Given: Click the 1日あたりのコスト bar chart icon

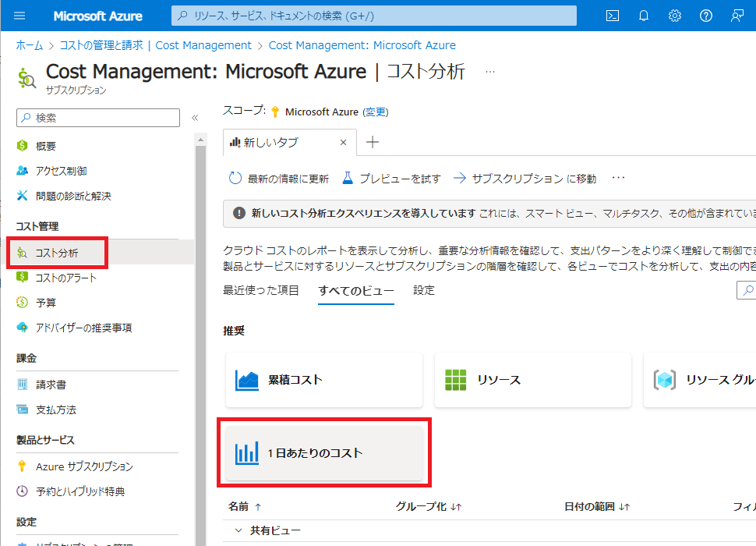Looking at the screenshot, I should (x=247, y=453).
